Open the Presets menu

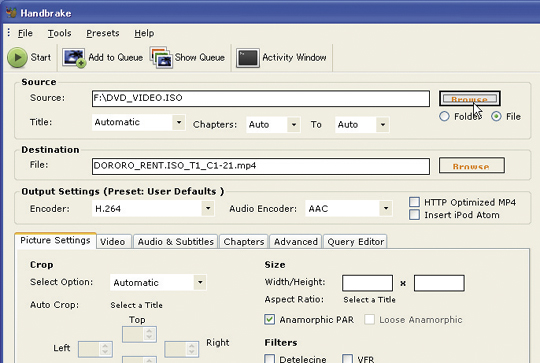[x=103, y=33]
